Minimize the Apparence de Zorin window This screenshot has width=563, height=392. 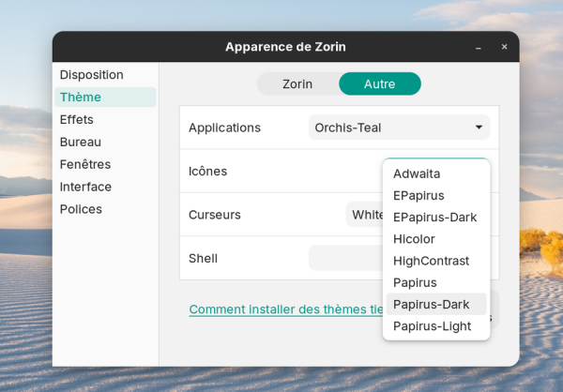point(479,47)
